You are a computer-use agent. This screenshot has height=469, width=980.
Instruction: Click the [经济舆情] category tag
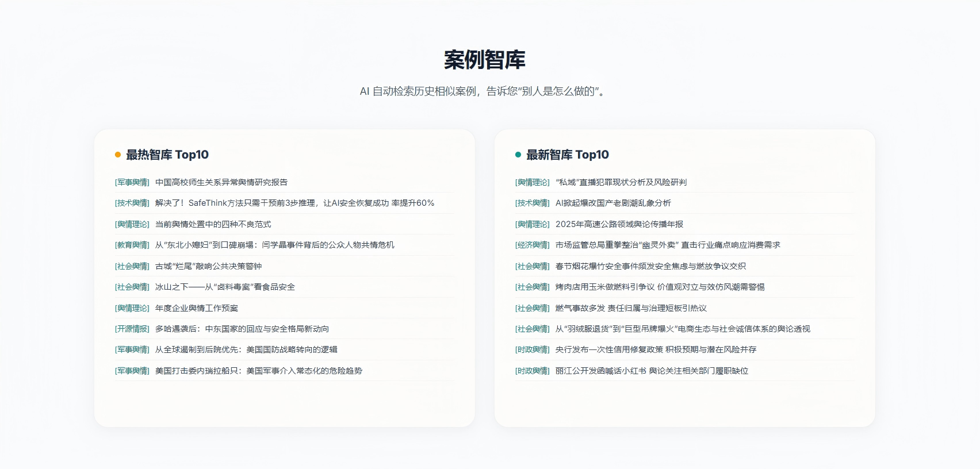click(x=533, y=245)
